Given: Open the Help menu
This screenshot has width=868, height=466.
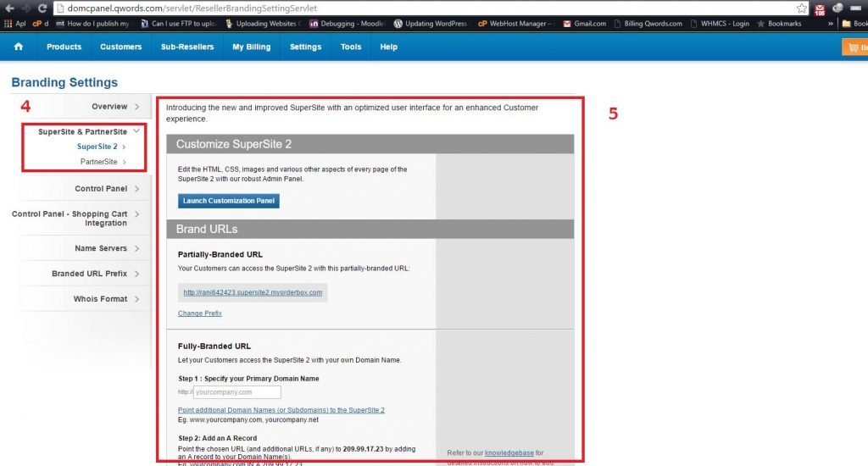Looking at the screenshot, I should tap(388, 47).
